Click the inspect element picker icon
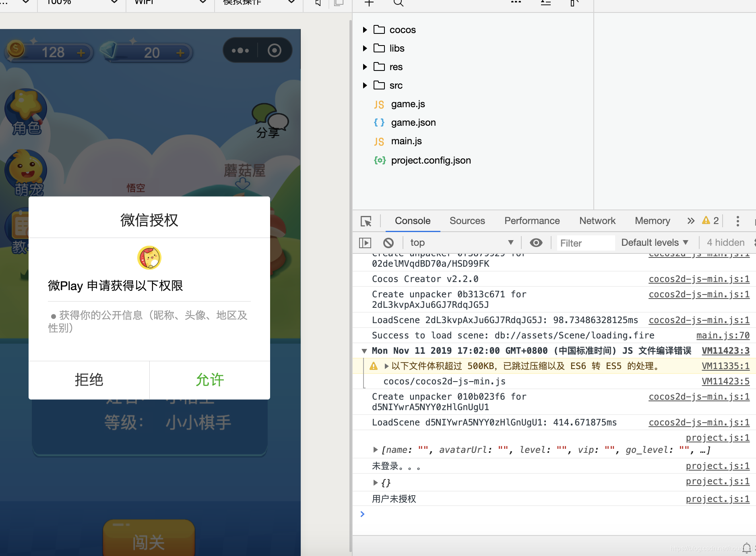This screenshot has height=556, width=756. coord(366,221)
